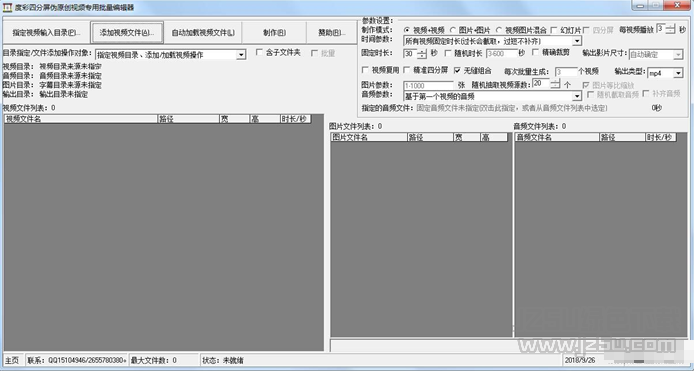Adjust the 固定时长 stepper arrows
694x371 pixels.
422,54
